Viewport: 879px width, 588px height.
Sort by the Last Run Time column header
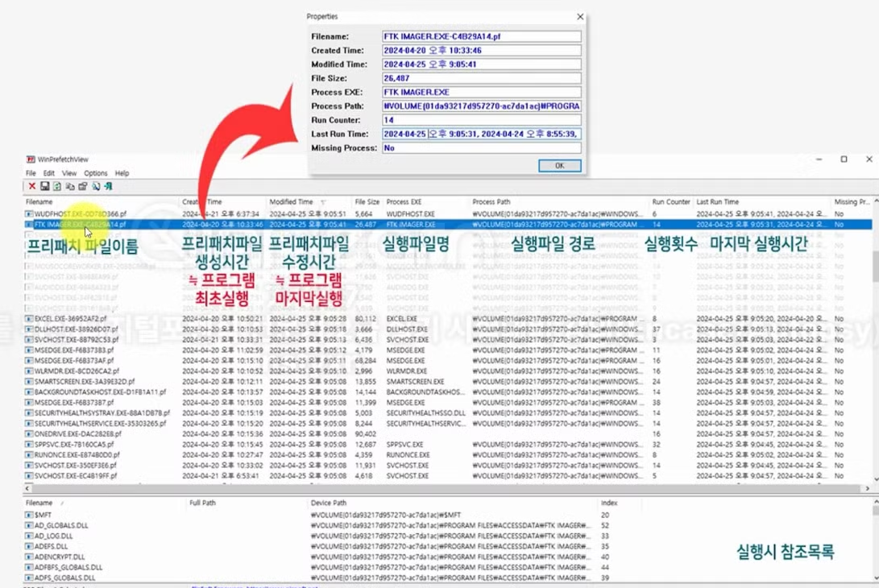762,202
